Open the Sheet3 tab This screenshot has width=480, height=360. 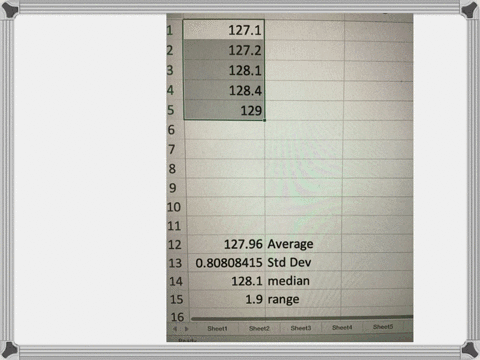[x=301, y=328]
